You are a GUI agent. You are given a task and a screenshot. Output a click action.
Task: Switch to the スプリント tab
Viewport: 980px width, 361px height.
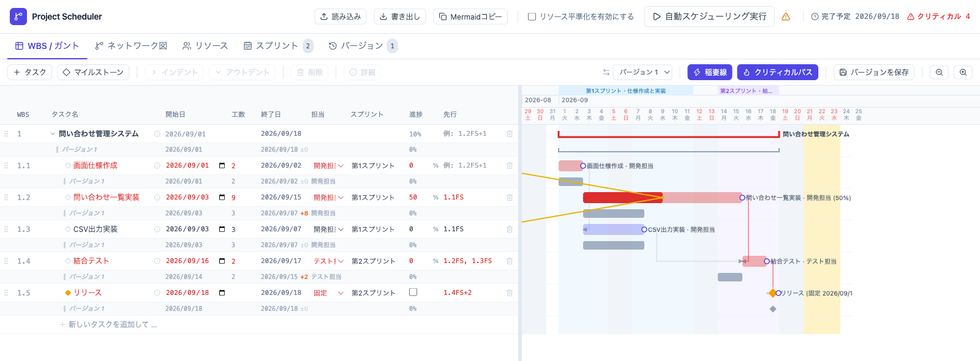tap(278, 46)
